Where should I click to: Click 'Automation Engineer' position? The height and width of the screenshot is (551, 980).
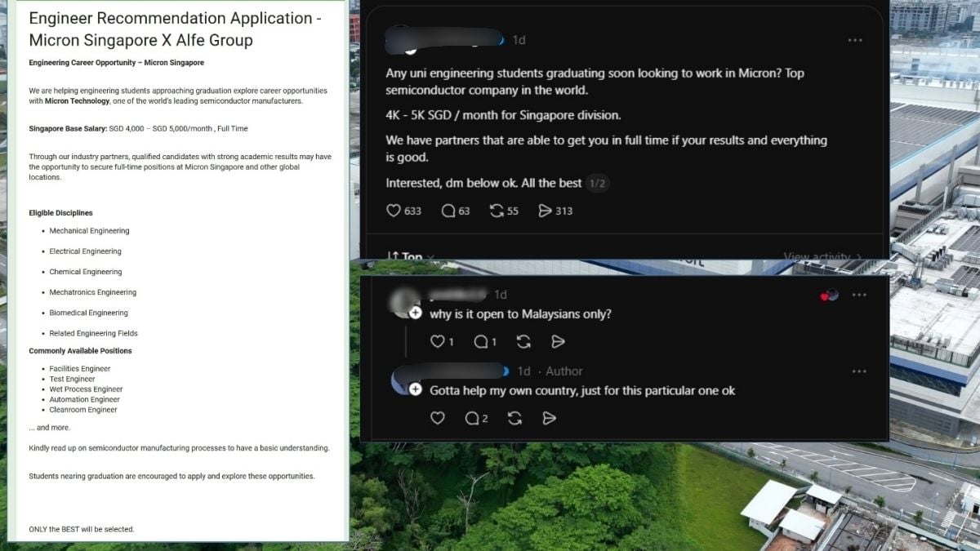[x=84, y=399]
